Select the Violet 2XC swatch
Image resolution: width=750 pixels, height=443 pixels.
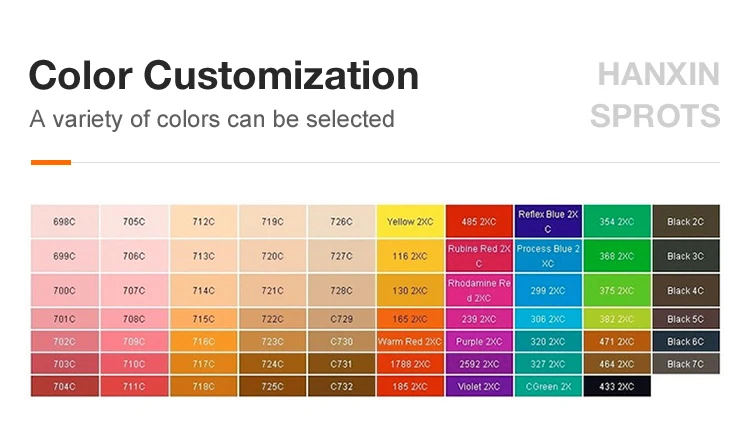point(479,386)
